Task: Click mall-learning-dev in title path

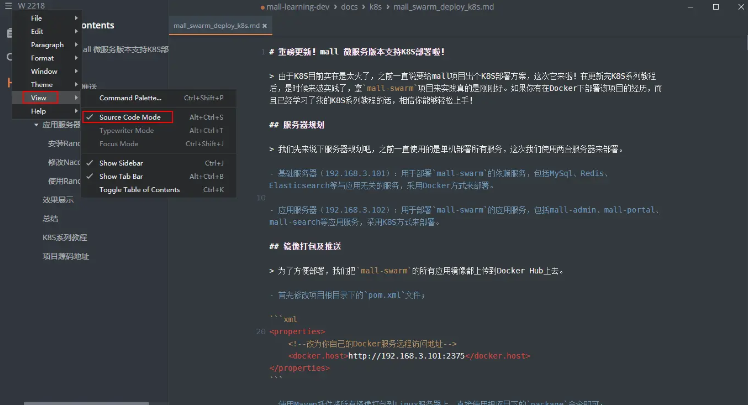Action: (x=298, y=7)
